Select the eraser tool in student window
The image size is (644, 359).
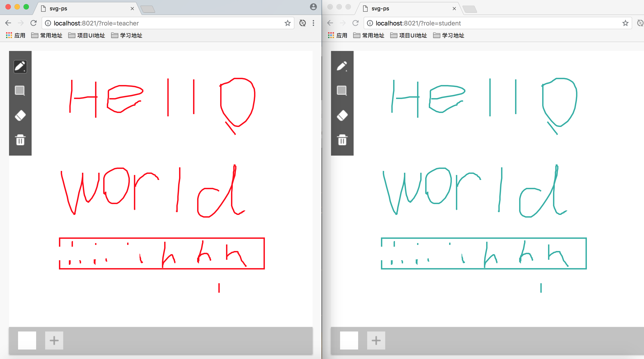[x=342, y=115]
